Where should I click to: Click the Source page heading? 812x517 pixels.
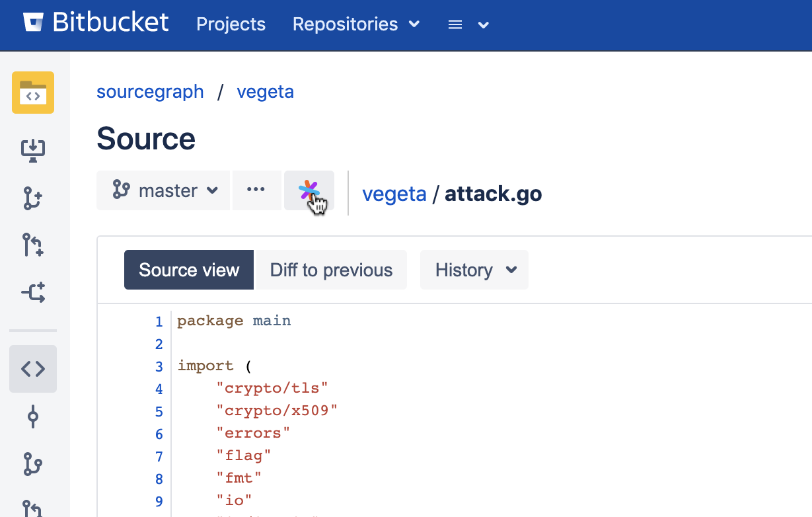146,139
